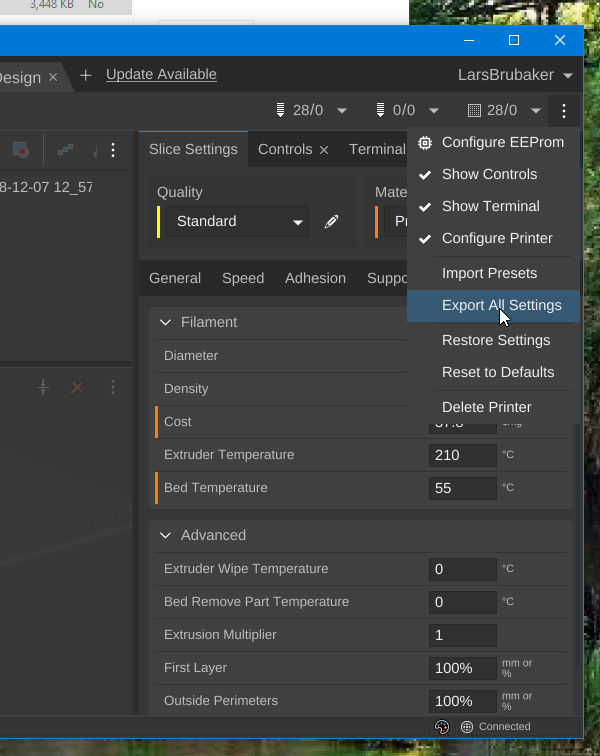Click the First Layer value field
This screenshot has width=600, height=756.
[x=463, y=668]
